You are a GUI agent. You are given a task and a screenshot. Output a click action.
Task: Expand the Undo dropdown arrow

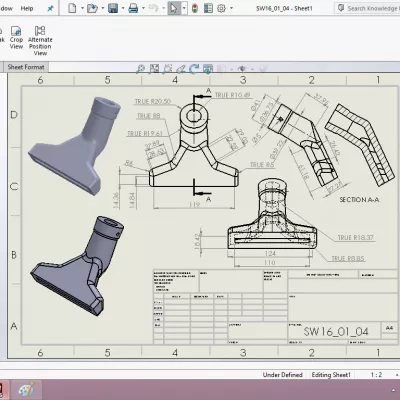[163, 8]
